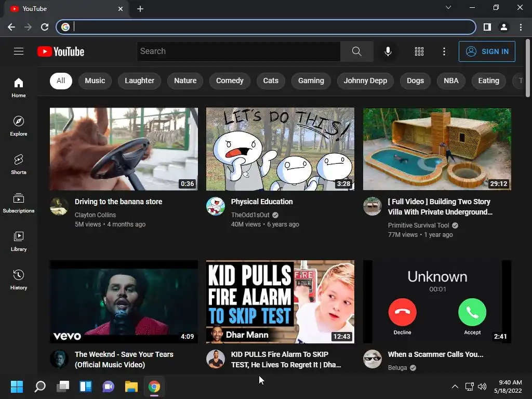532x399 pixels.
Task: Open the YouTube apps grid
Action: (x=419, y=51)
